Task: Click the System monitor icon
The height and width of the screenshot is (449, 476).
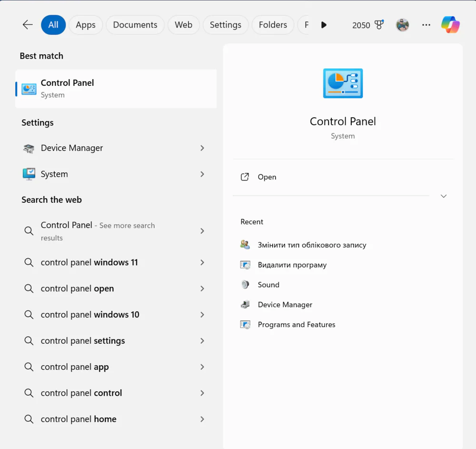Action: [29, 174]
